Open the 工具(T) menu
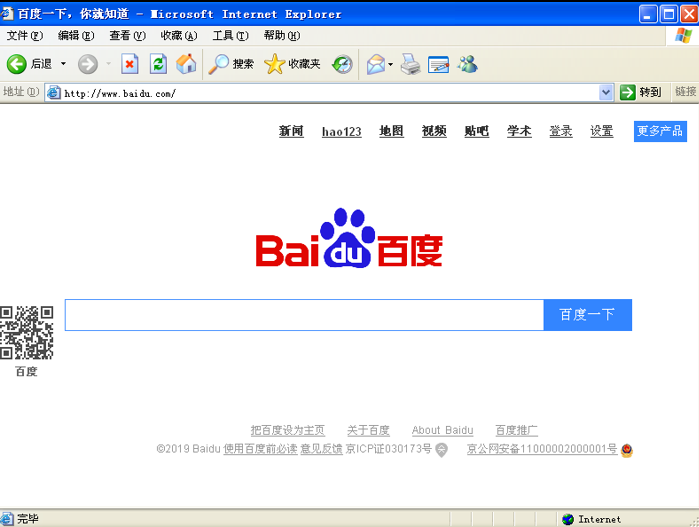 tap(230, 36)
